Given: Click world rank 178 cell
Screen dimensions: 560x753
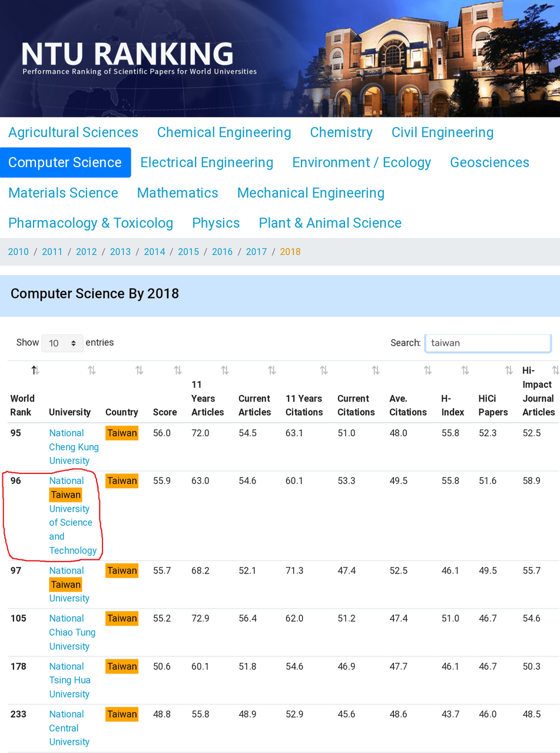Looking at the screenshot, I should tap(18, 666).
